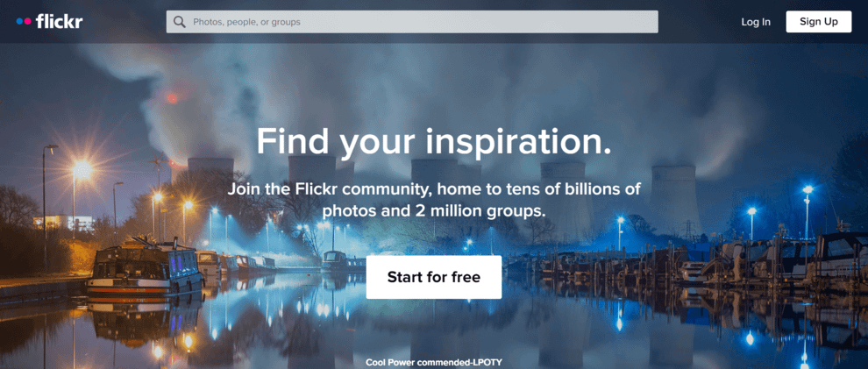Viewport: 868px width, 369px height.
Task: Click the white yachts in the marina
Action: [x=776, y=260]
